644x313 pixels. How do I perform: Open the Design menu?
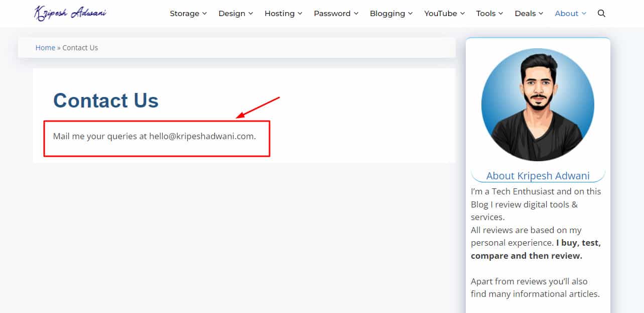pyautogui.click(x=236, y=14)
